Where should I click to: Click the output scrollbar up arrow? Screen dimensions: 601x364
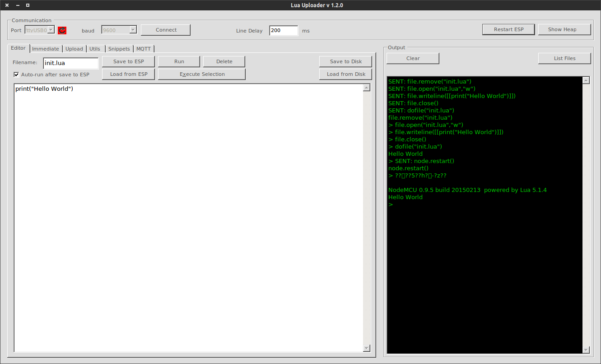tap(586, 80)
